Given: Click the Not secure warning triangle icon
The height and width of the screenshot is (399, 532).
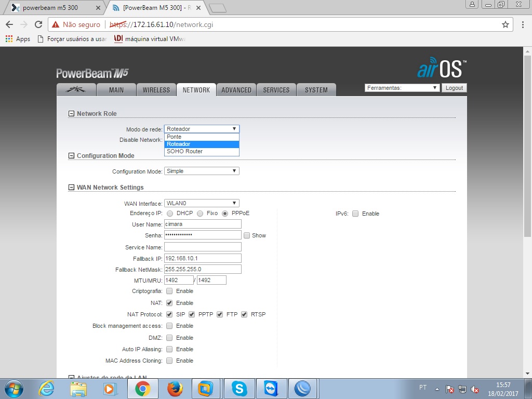Looking at the screenshot, I should pos(56,24).
